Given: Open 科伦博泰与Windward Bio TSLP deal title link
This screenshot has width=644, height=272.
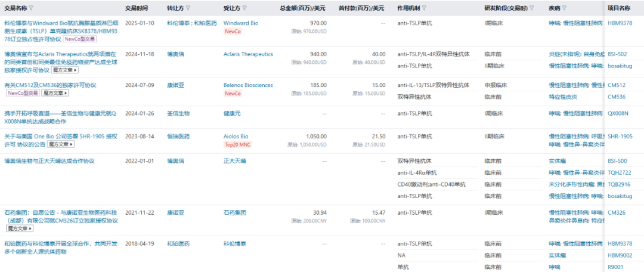Looking at the screenshot, I should pyautogui.click(x=61, y=31).
